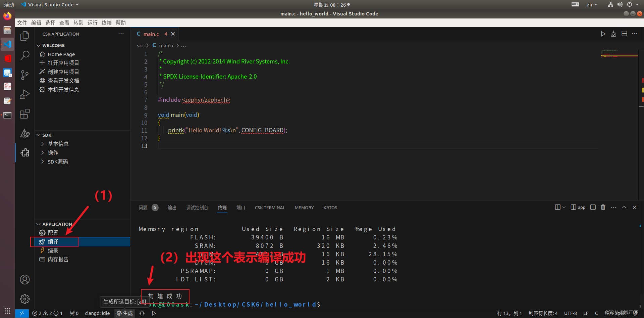The height and width of the screenshot is (318, 644).
Task: Open the Search view in activity bar
Action: pyautogui.click(x=24, y=55)
